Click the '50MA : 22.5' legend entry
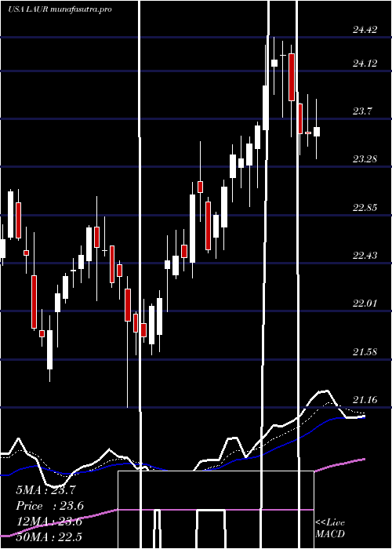The height and width of the screenshot is (549, 392). click(x=49, y=537)
